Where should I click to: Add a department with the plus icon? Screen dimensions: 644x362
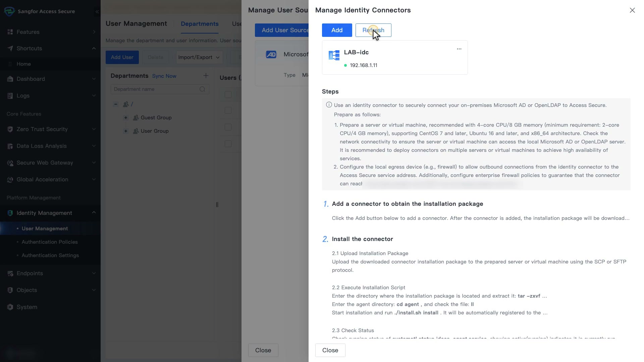tap(206, 76)
